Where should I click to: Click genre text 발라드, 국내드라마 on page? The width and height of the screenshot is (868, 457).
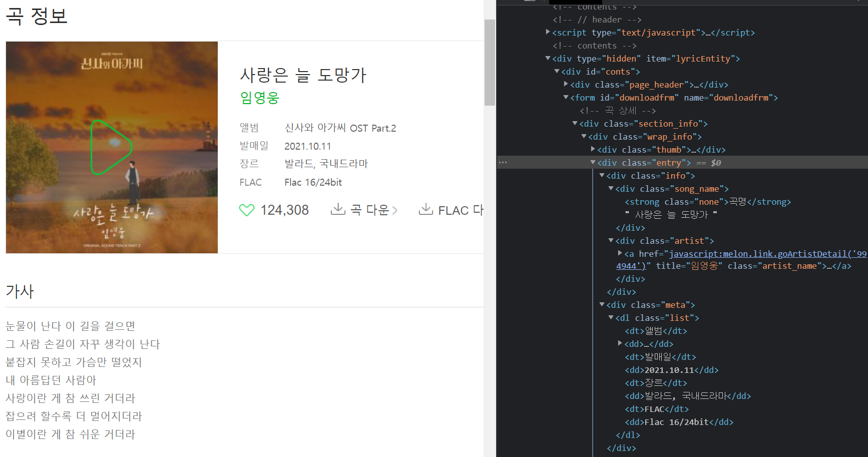point(326,164)
